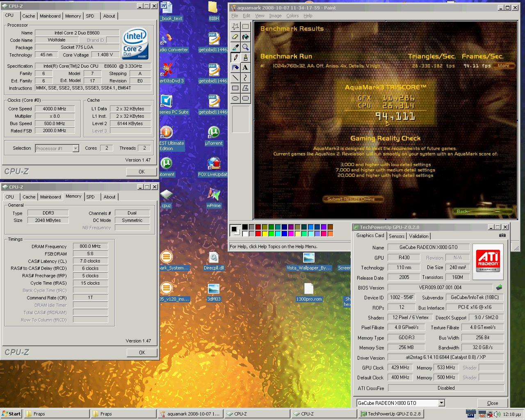Open the Processor #1 selection dropdown
The width and height of the screenshot is (525, 420).
(75, 148)
